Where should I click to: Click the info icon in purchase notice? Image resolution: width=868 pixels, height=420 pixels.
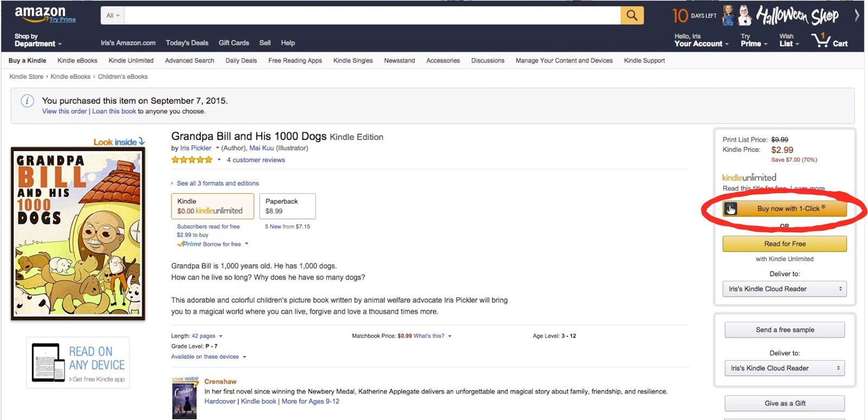[x=27, y=101]
